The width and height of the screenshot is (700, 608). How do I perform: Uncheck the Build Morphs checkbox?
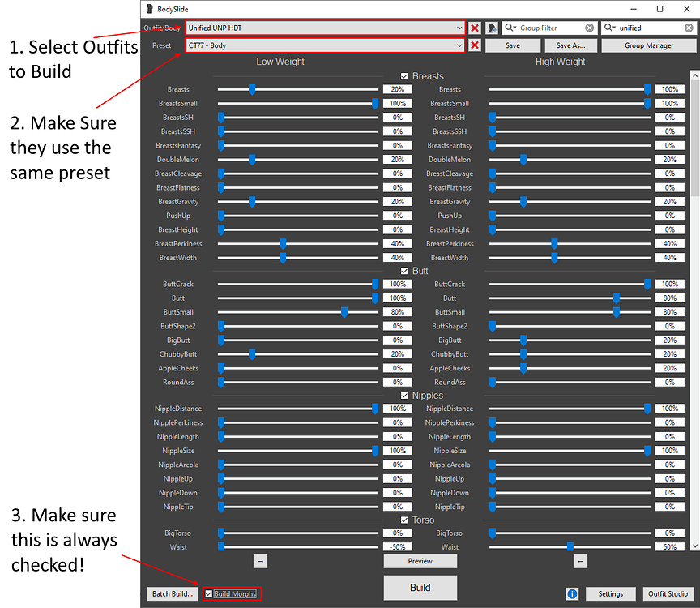208,593
